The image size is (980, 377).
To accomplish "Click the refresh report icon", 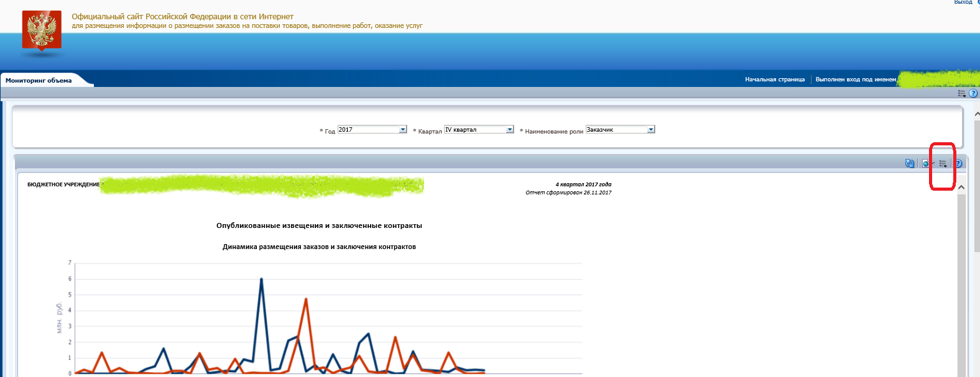I will point(910,163).
